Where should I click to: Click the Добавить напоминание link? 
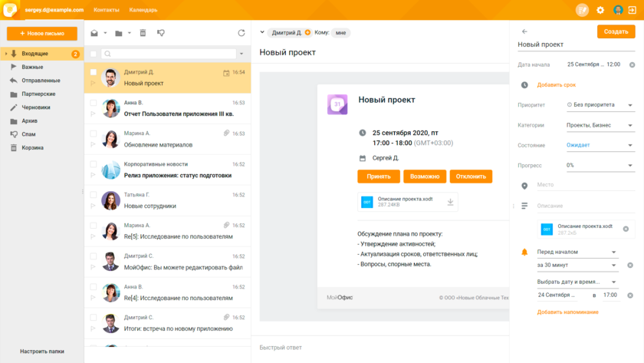coord(567,312)
